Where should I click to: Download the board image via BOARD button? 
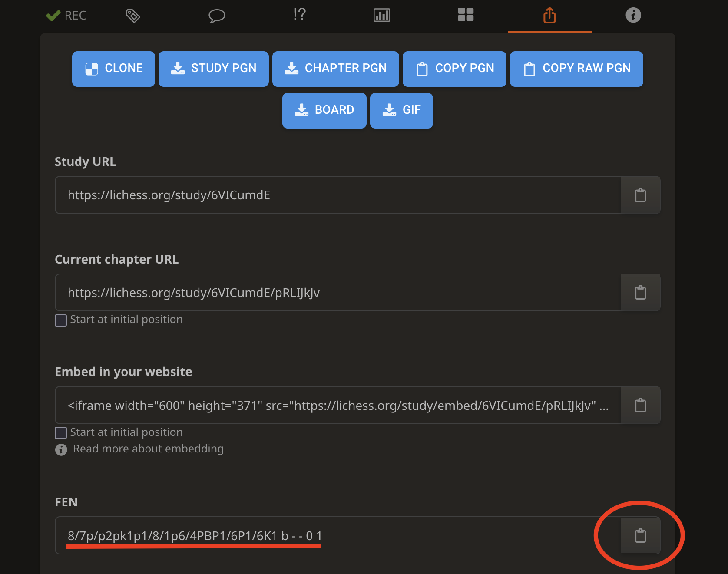[x=324, y=110]
